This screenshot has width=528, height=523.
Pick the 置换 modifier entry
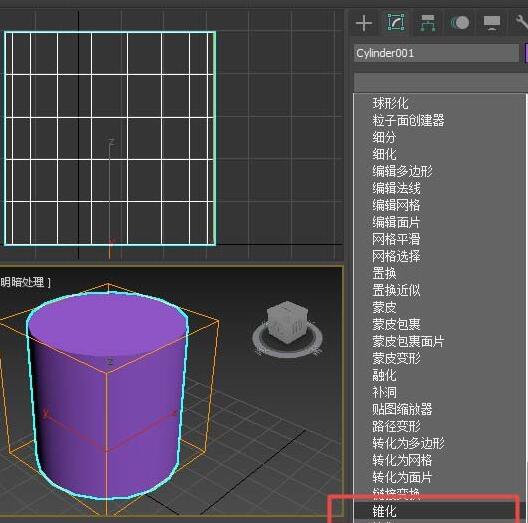(x=384, y=273)
